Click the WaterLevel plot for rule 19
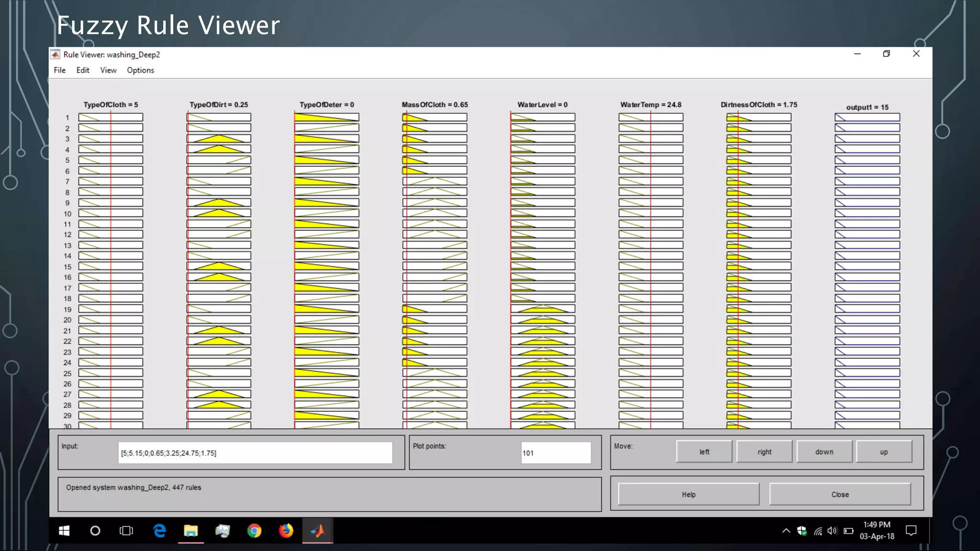The width and height of the screenshot is (980, 551). [x=543, y=309]
